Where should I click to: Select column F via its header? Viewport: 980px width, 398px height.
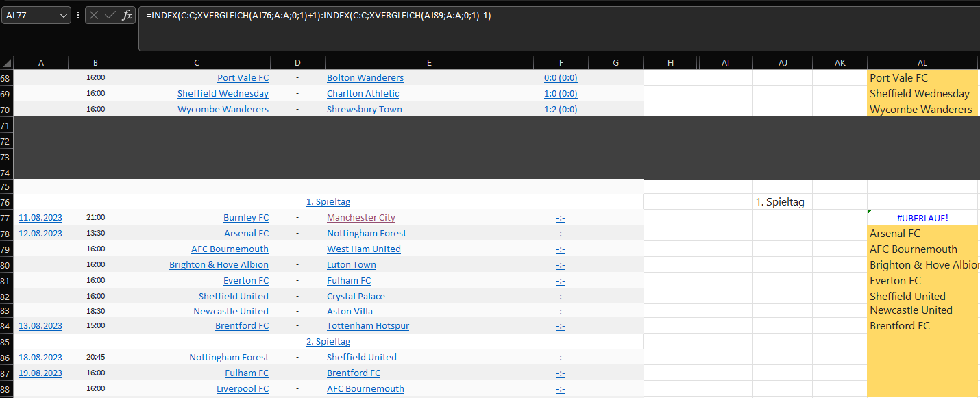561,63
